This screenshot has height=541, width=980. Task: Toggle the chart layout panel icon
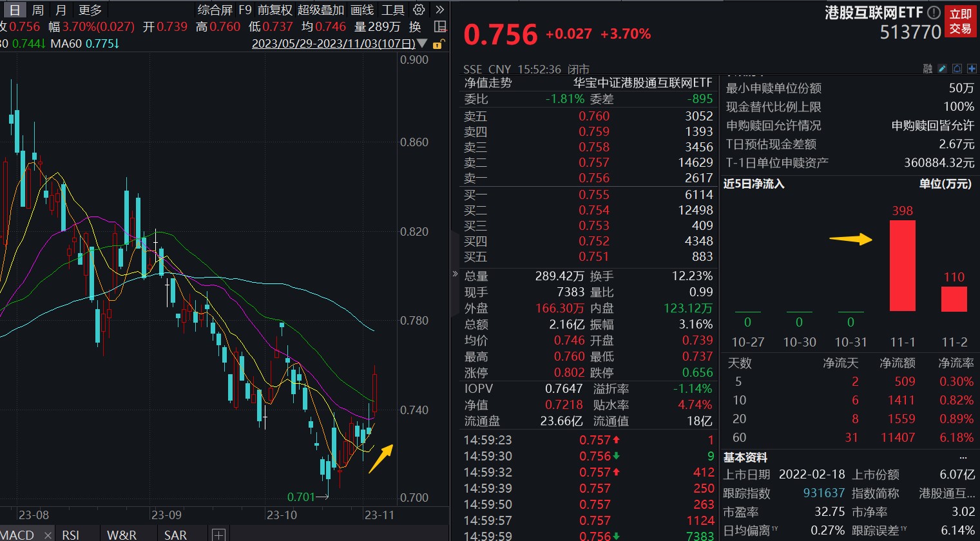tap(440, 26)
